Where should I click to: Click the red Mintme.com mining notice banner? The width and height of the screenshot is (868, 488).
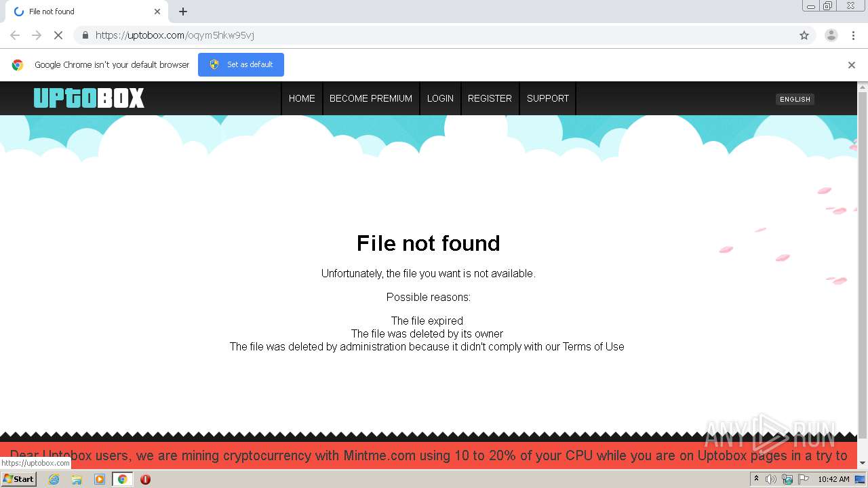pyautogui.click(x=429, y=455)
